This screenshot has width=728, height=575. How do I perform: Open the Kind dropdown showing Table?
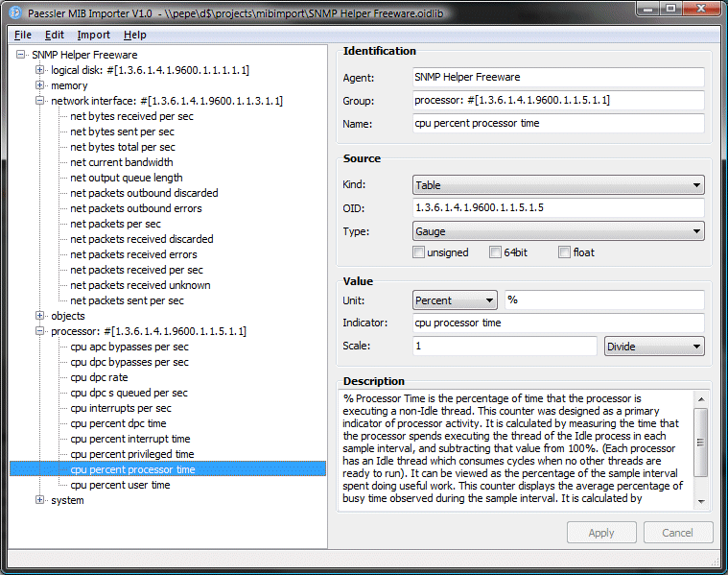(x=558, y=185)
